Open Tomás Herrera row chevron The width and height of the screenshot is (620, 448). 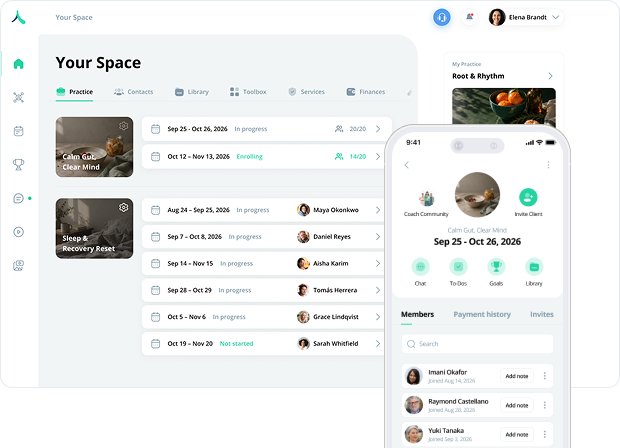click(378, 290)
